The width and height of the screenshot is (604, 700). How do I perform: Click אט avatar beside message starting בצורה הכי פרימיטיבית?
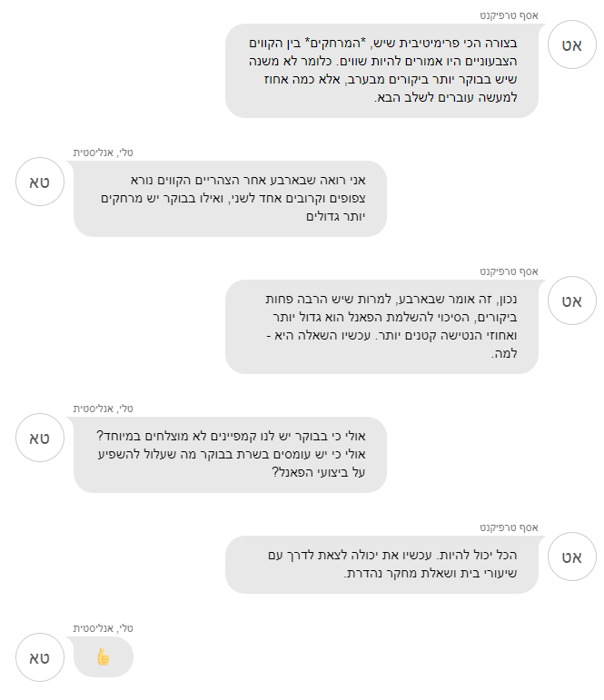572,45
